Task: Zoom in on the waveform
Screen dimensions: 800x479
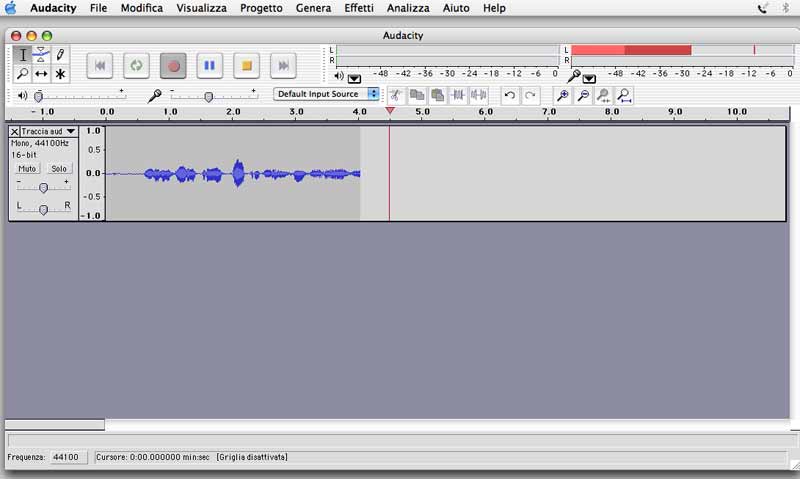Action: (563, 95)
